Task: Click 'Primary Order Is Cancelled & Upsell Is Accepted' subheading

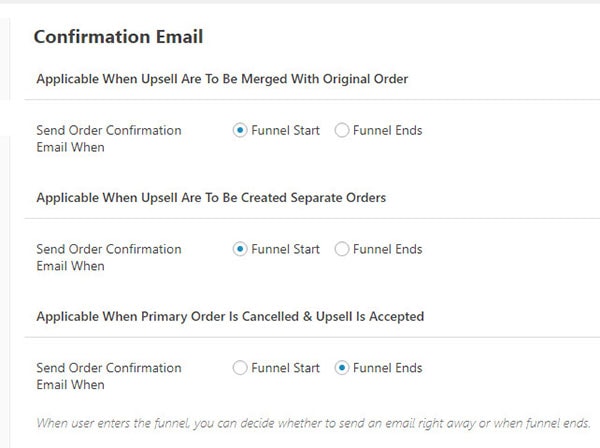Action: tap(230, 316)
